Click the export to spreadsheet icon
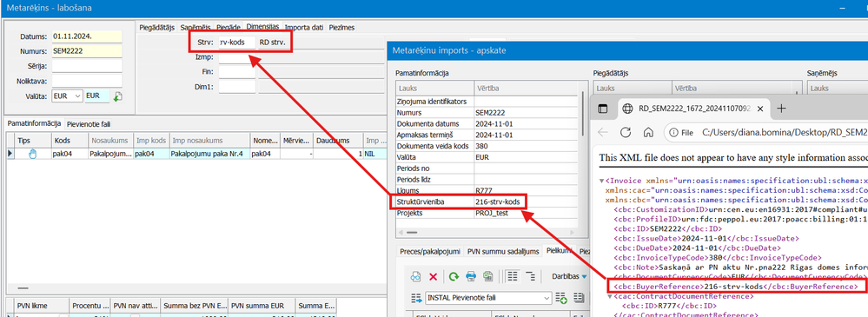The height and width of the screenshot is (317, 868). 487,275
